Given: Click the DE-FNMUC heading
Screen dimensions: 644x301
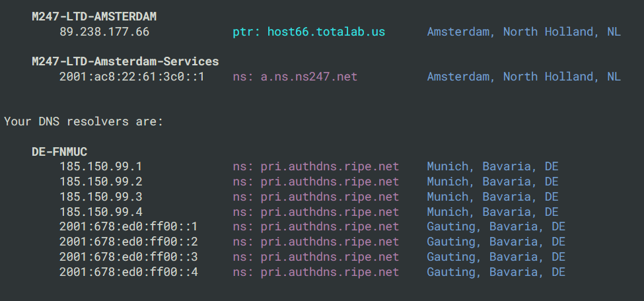Looking at the screenshot, I should [59, 152].
